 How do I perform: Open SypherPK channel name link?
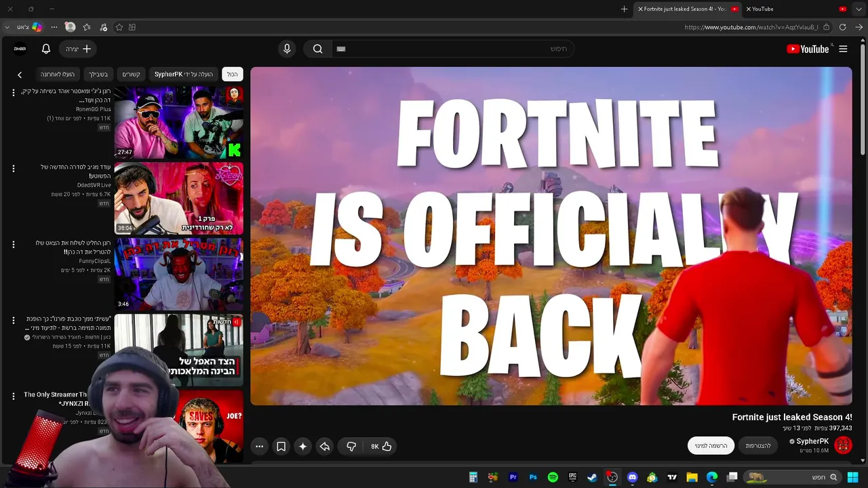[x=812, y=441]
